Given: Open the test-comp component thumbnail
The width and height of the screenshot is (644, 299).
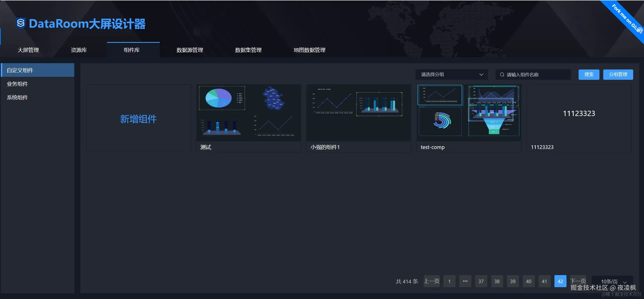Looking at the screenshot, I should coord(469,113).
